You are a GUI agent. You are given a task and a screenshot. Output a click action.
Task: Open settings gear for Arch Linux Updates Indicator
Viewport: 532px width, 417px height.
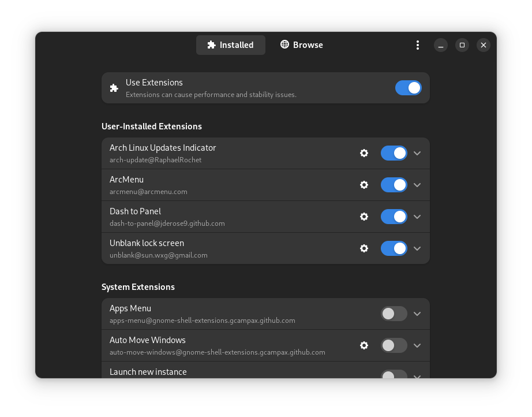click(x=364, y=153)
